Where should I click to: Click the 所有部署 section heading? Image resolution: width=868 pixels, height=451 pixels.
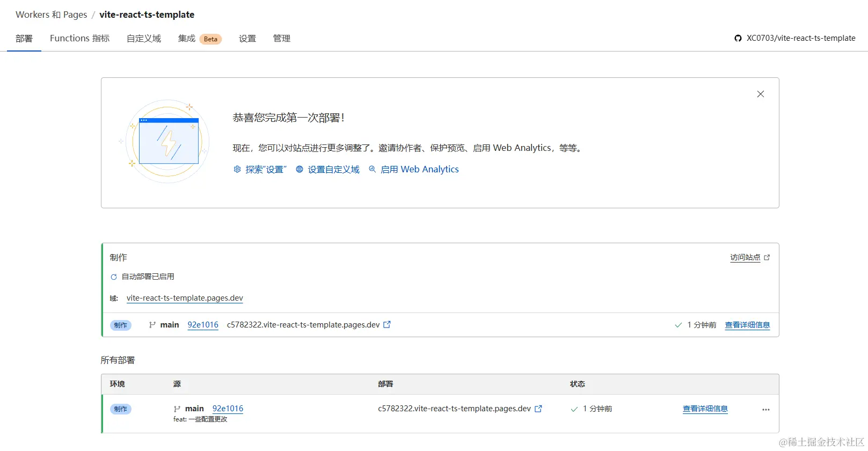pyautogui.click(x=118, y=360)
